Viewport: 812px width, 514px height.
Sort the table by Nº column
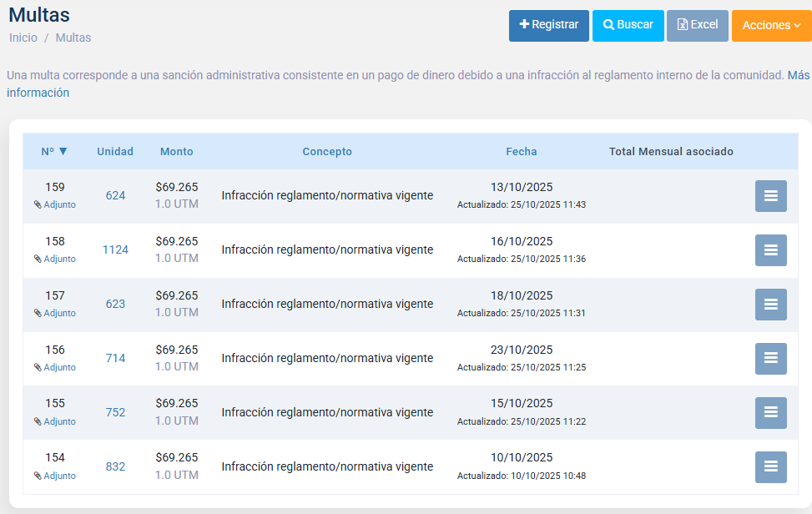(54, 151)
